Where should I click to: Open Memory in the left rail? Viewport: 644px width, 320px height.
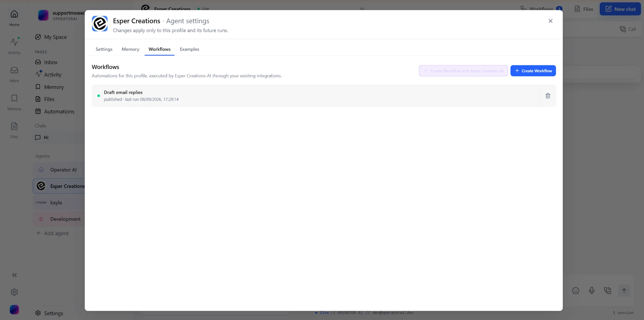pos(14,102)
